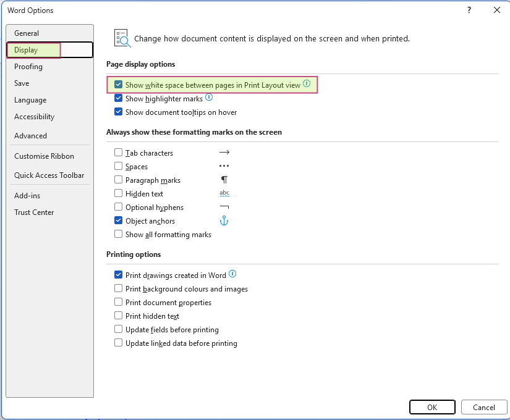Uncheck Show highlighter marks

[119, 98]
